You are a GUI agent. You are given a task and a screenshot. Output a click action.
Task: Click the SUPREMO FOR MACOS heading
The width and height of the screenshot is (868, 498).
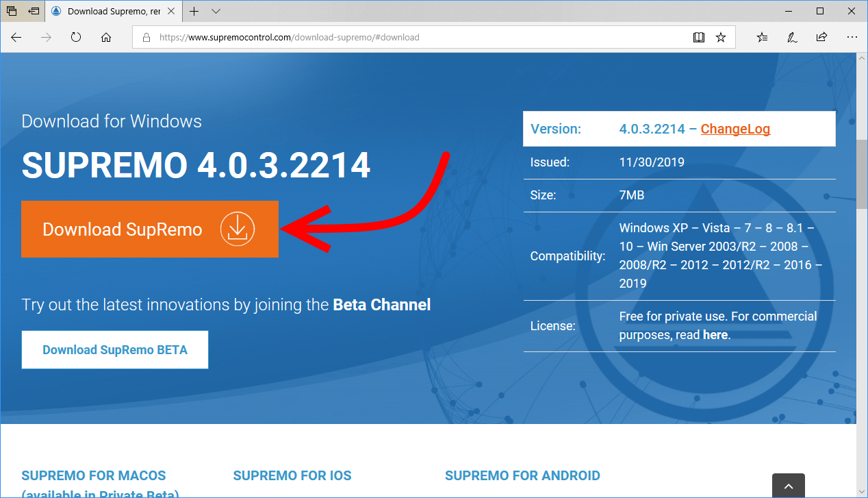[x=94, y=475]
